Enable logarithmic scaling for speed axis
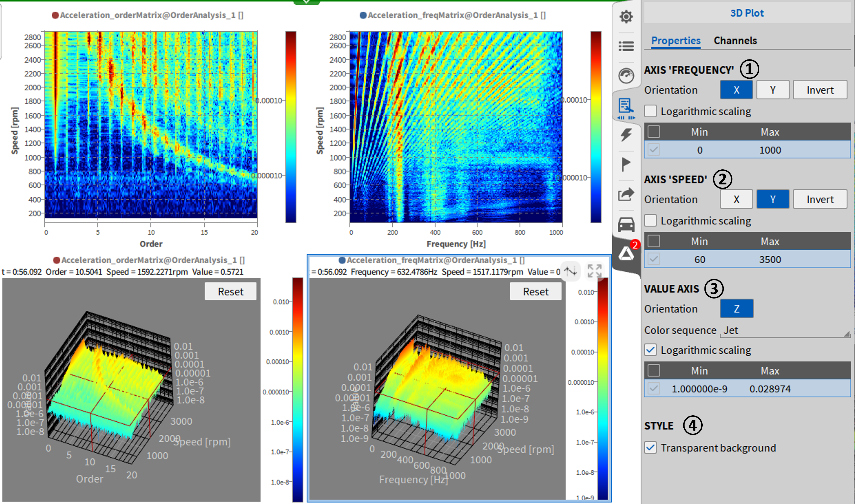Image resolution: width=855 pixels, height=504 pixels. point(651,221)
